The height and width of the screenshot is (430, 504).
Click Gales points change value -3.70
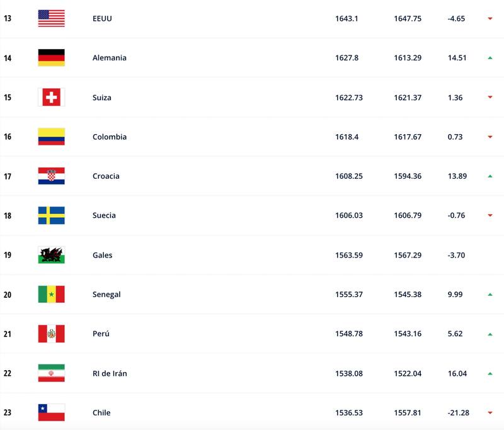click(456, 255)
